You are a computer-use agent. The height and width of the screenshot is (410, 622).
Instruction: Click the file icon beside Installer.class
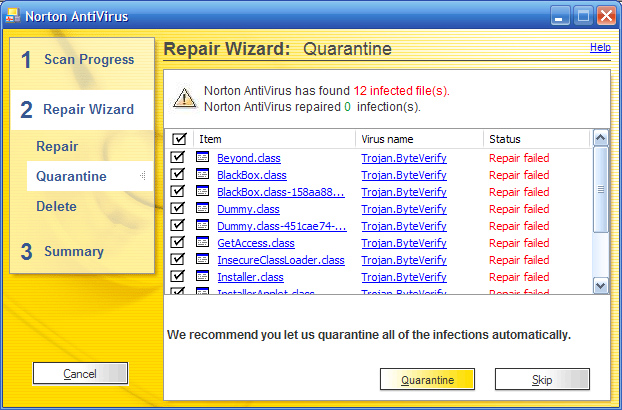[203, 276]
